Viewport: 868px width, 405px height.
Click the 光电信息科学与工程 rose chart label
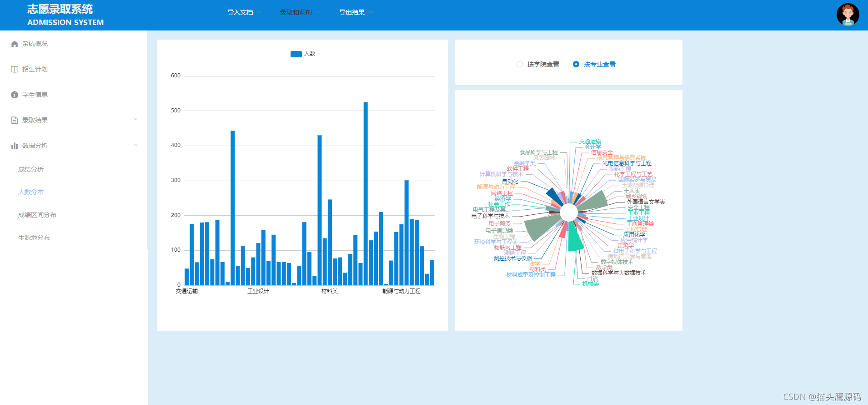pyautogui.click(x=627, y=163)
